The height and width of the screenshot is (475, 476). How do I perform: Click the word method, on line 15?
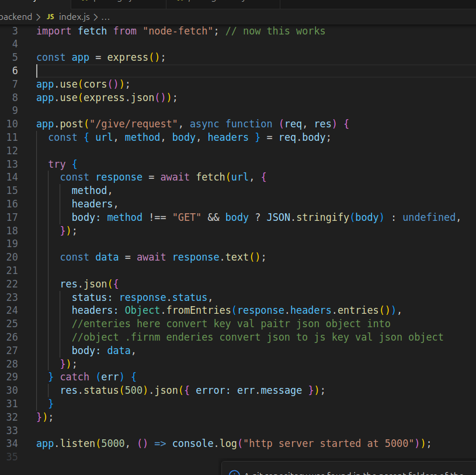click(x=92, y=190)
